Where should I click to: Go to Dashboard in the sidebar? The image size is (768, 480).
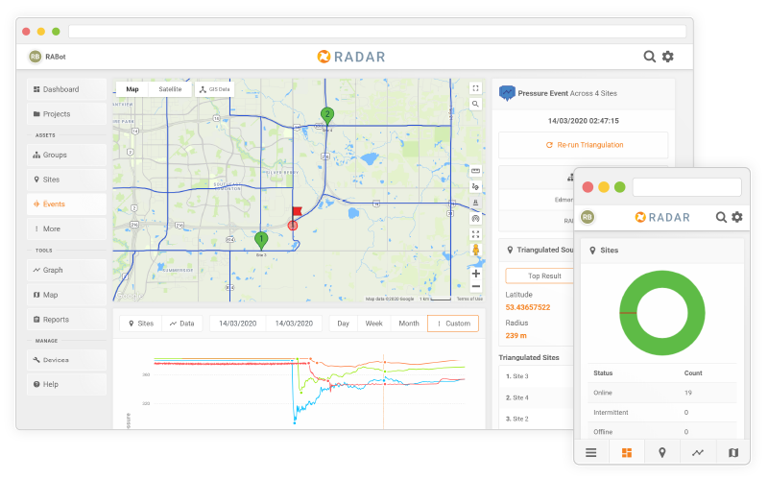[x=67, y=89]
